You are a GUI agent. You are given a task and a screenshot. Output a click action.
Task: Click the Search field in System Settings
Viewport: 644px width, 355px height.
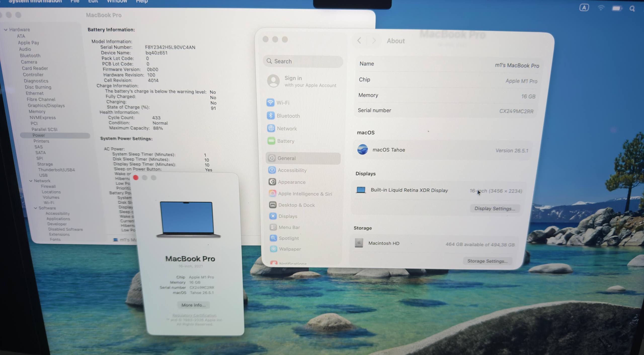(303, 61)
